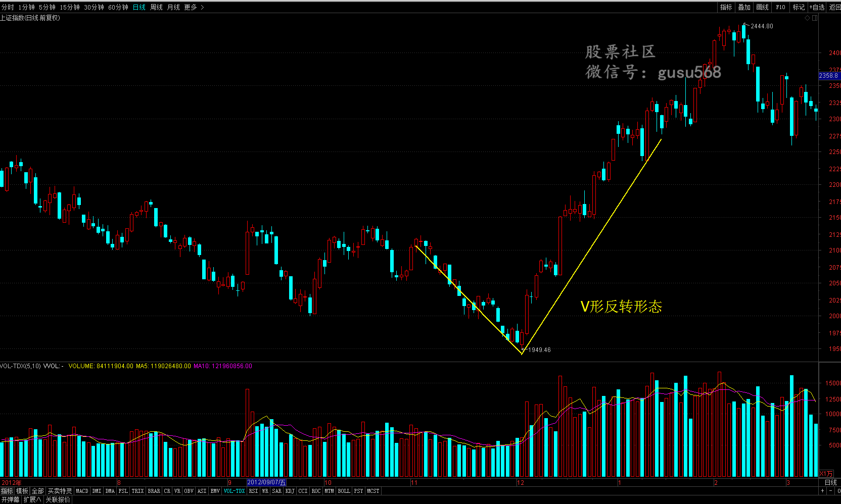841x504 pixels.
Task: Open the 指标 button in top toolbar
Action: pyautogui.click(x=726, y=7)
